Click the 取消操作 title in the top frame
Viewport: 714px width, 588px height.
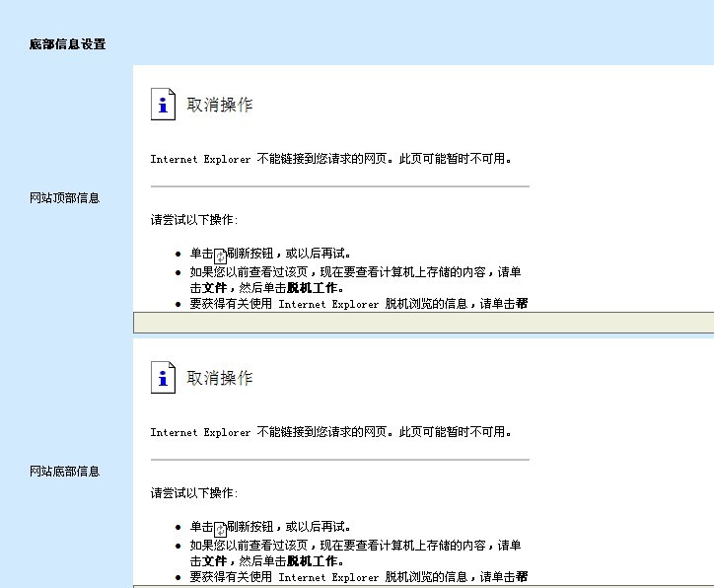pyautogui.click(x=220, y=106)
